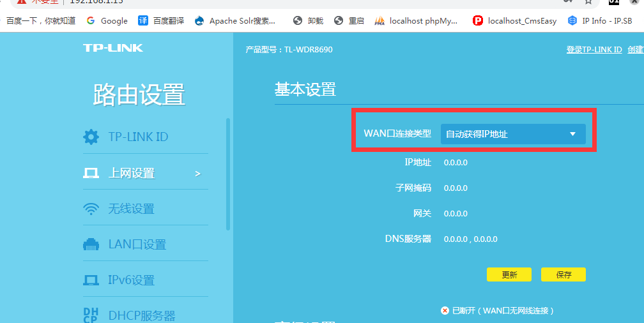Click the 子网掩码 label
644x323 pixels.
click(413, 188)
